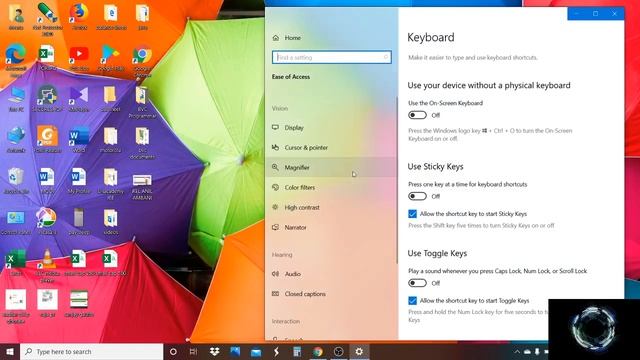Viewport: 640px width, 360px height.
Task: Click the Closed captions icon
Action: [276, 293]
